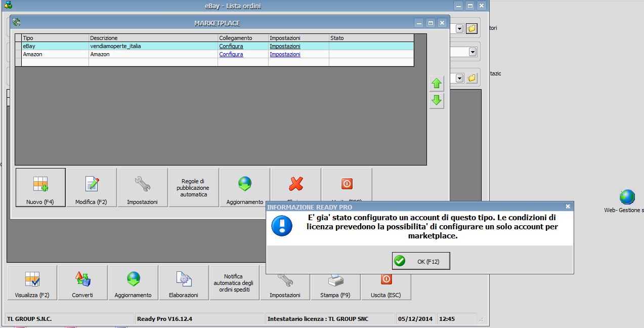This screenshot has width=644, height=328.
Task: Close the Informazione Ready Pro dialog
Action: (x=568, y=207)
